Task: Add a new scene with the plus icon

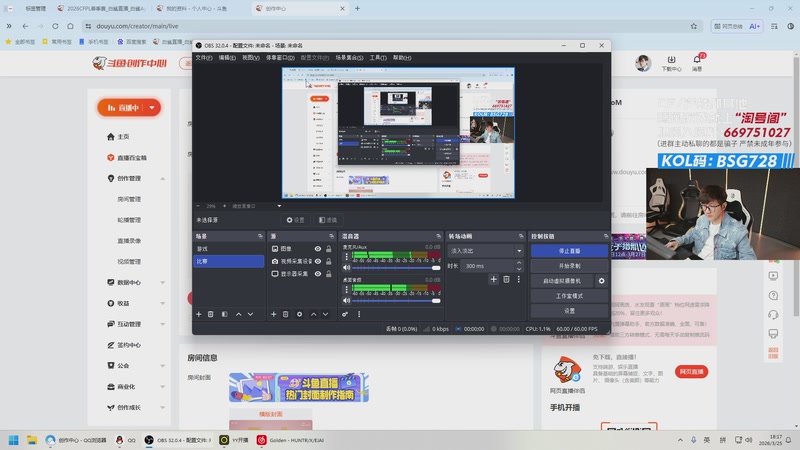Action: point(198,314)
